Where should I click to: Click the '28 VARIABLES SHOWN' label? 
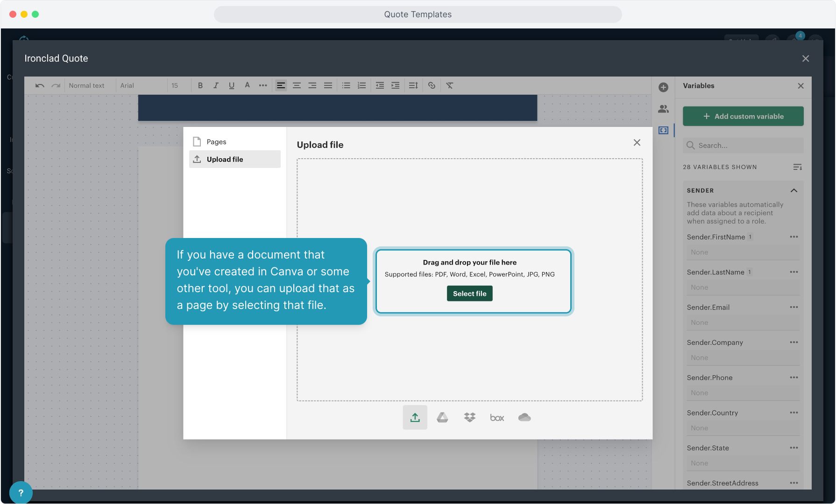(x=720, y=167)
